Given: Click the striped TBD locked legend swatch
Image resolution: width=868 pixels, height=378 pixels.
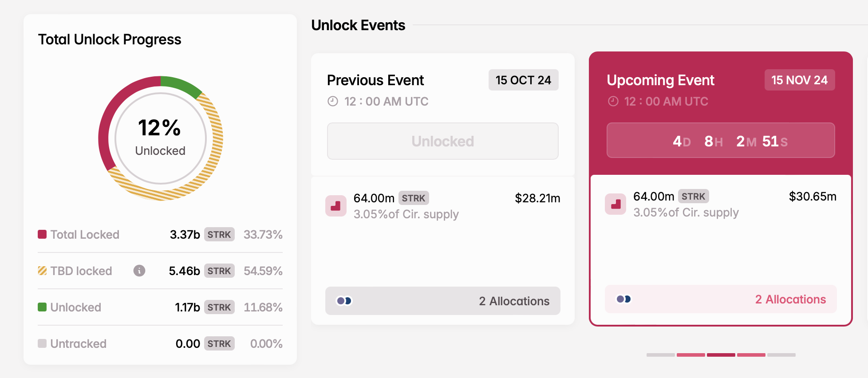Looking at the screenshot, I should click(42, 271).
